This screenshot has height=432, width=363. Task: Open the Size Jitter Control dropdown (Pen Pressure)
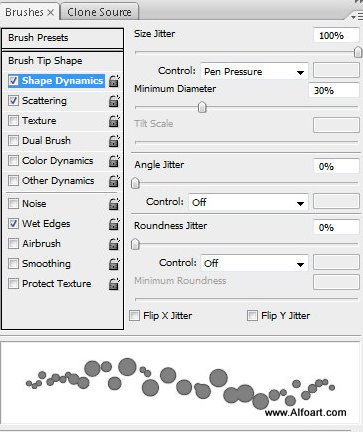coord(254,71)
